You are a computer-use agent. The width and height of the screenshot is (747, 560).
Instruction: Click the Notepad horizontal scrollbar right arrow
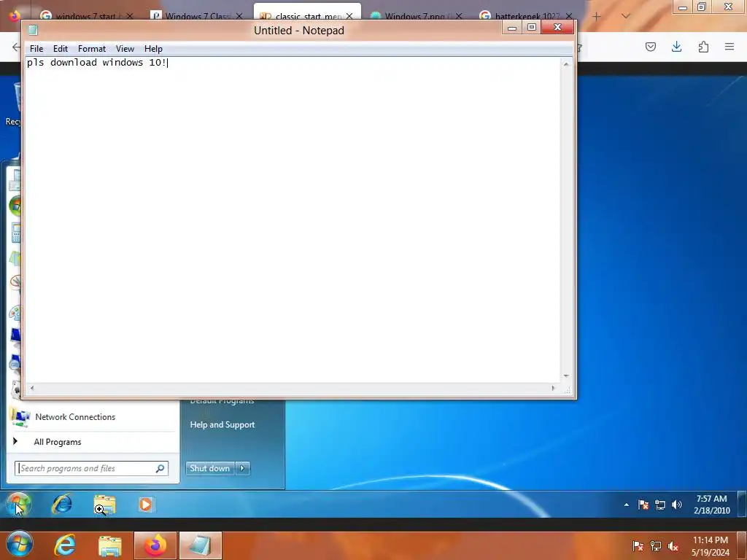[x=553, y=388]
